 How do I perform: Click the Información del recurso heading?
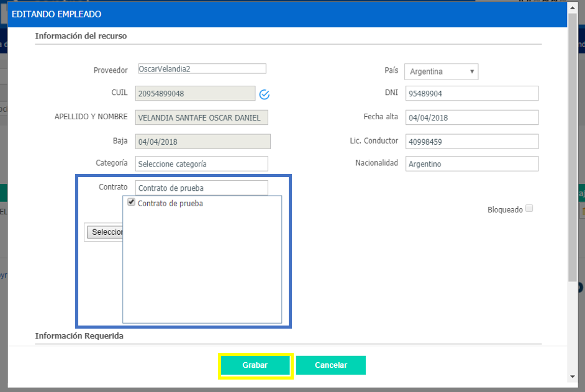[x=81, y=36]
